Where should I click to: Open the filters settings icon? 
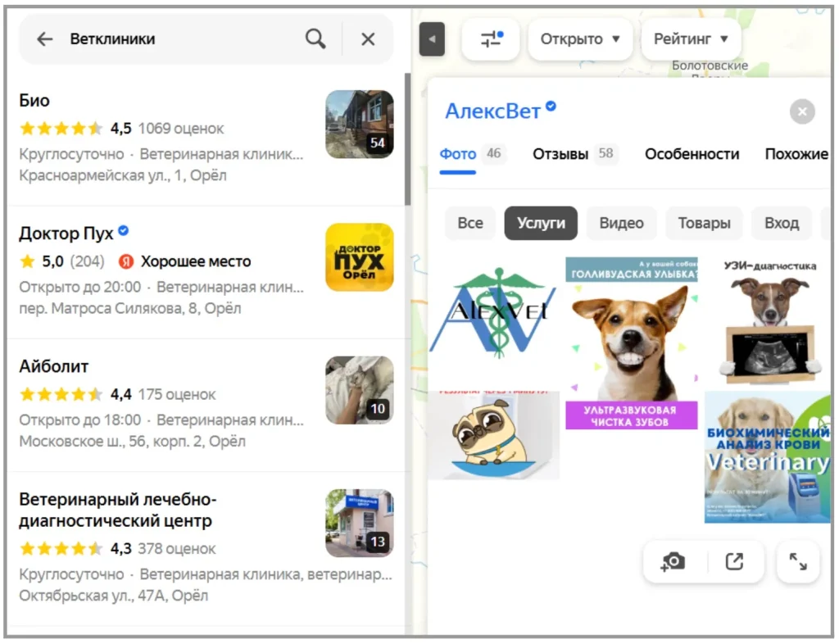point(491,39)
